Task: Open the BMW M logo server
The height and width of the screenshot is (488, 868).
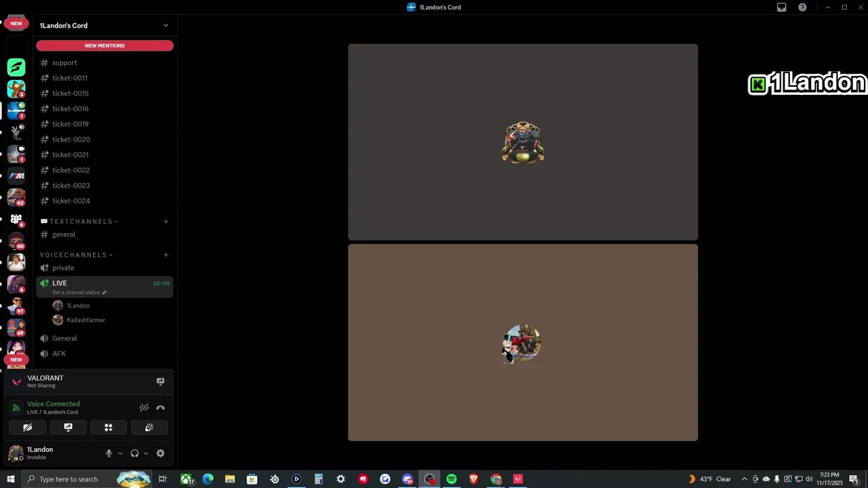Action: coord(16,176)
